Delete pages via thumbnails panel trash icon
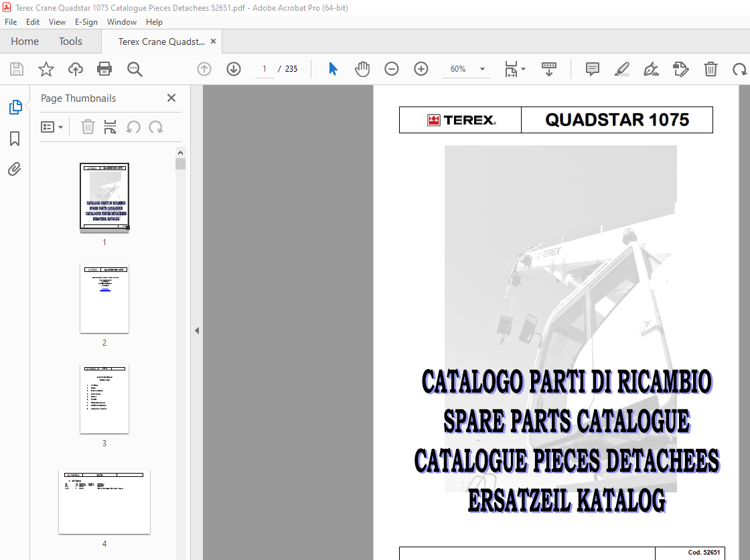 88,127
